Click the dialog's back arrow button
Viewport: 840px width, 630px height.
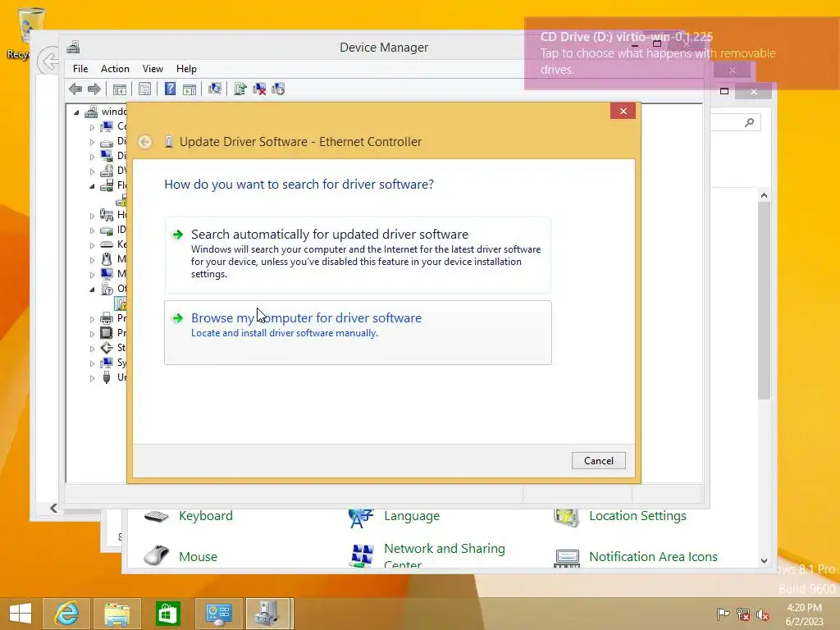(144, 142)
